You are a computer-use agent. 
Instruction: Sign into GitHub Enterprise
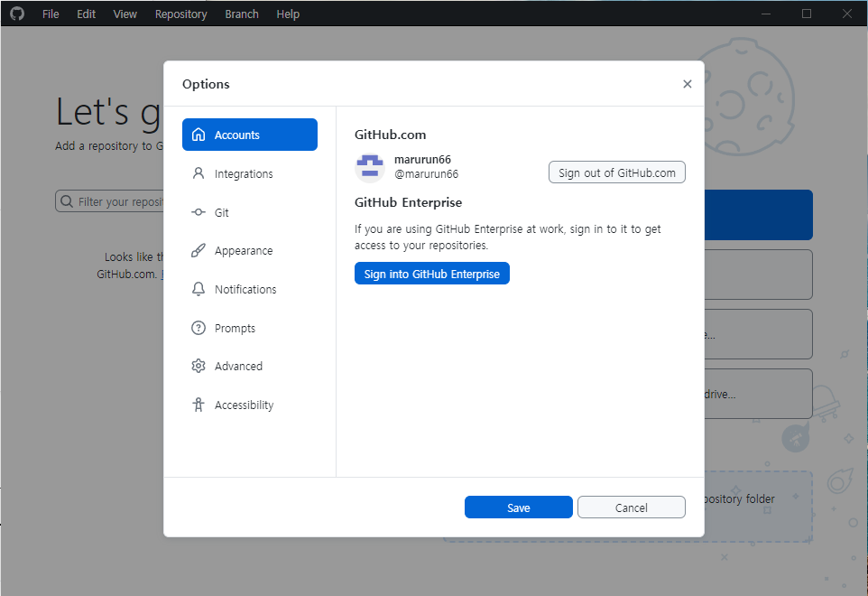point(432,274)
